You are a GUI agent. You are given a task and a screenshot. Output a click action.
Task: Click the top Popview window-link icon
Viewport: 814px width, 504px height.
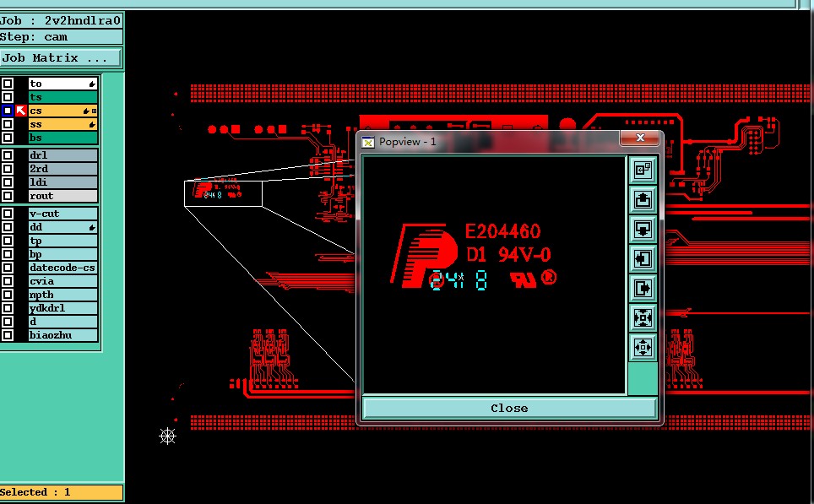coord(643,170)
